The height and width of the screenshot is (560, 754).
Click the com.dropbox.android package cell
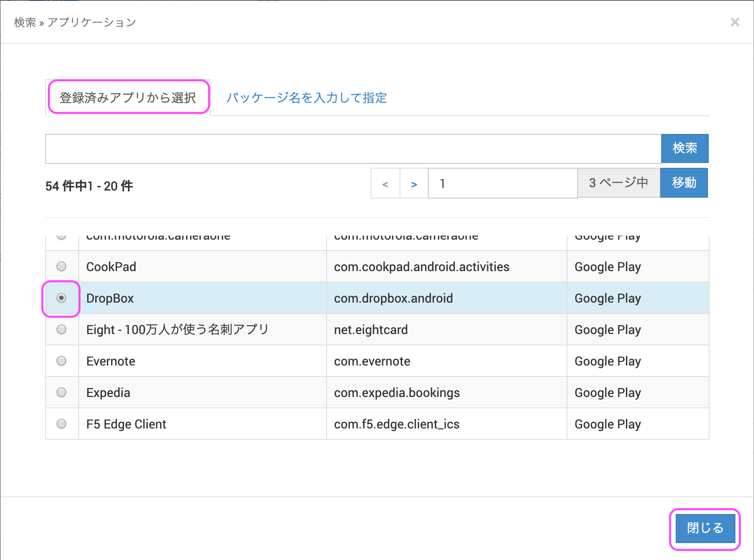[x=393, y=299]
